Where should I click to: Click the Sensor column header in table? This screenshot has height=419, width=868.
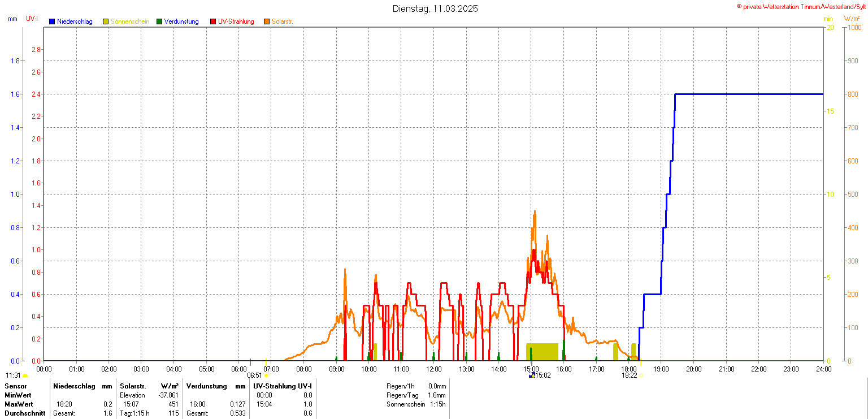[x=15, y=386]
